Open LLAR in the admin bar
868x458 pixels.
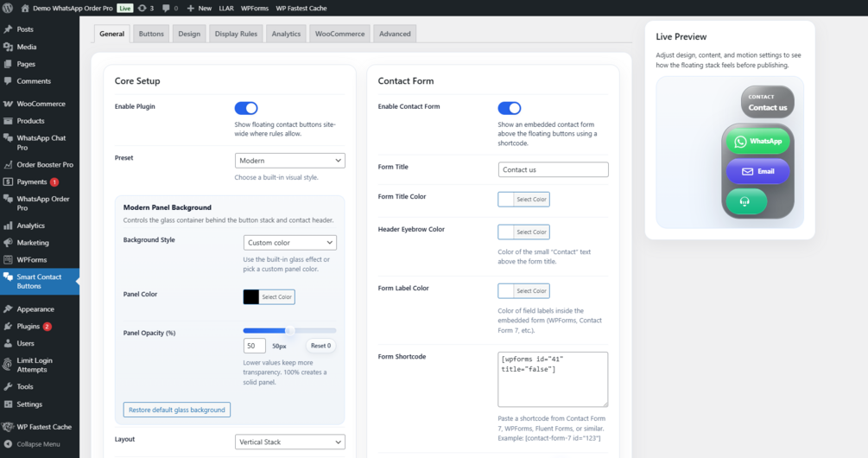pyautogui.click(x=226, y=9)
